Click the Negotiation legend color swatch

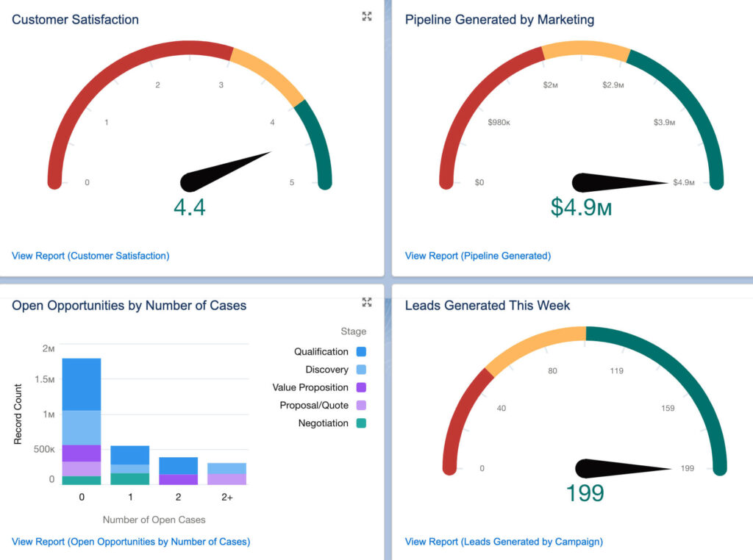click(x=360, y=423)
